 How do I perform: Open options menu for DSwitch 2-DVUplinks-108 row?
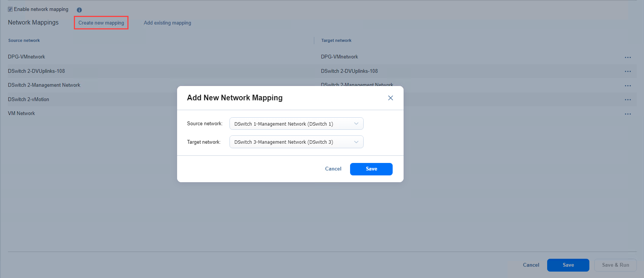(627, 71)
